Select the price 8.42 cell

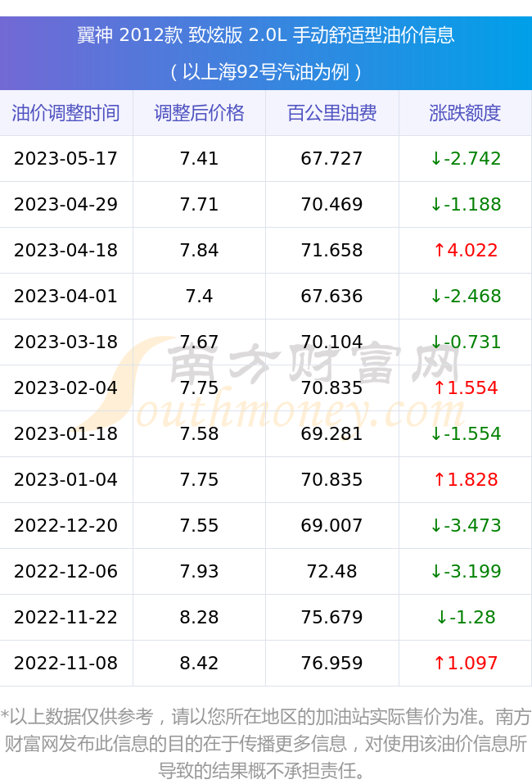pyautogui.click(x=200, y=663)
